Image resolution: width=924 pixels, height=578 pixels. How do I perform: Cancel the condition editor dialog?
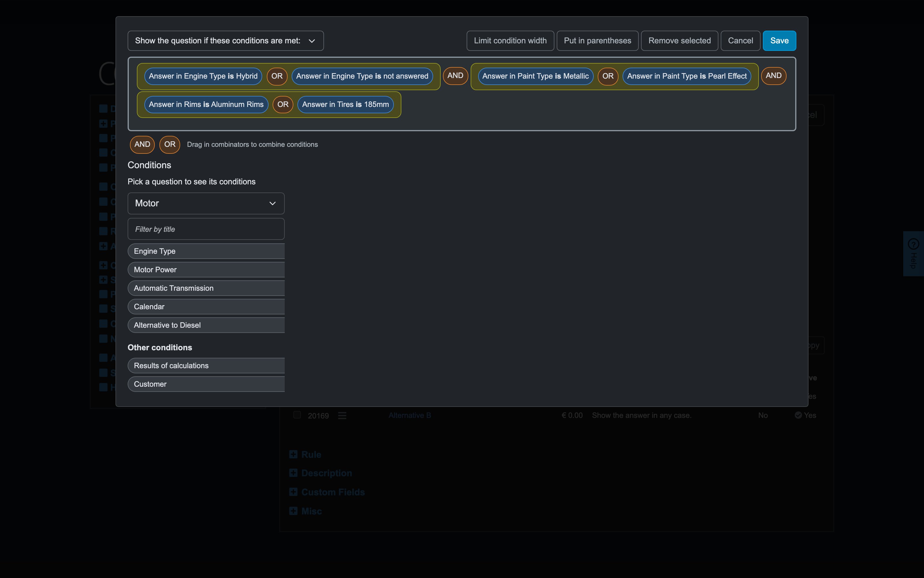coord(740,40)
